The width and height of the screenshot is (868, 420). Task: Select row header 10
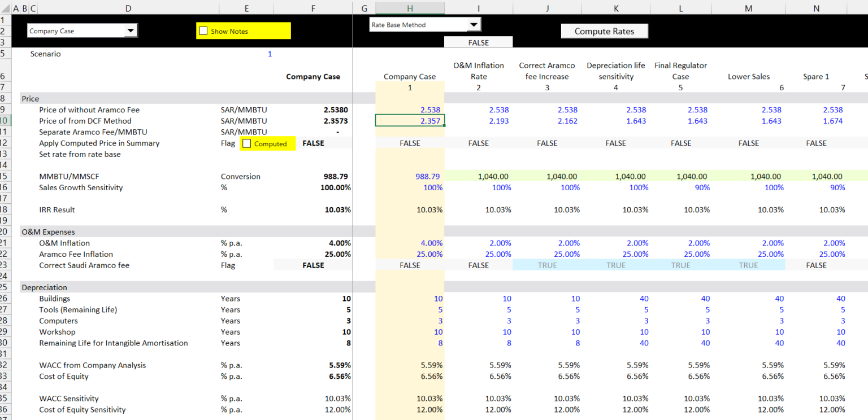pyautogui.click(x=6, y=120)
